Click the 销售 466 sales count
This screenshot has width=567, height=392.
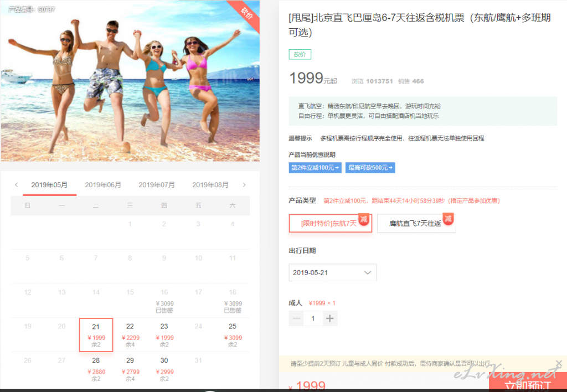[411, 81]
